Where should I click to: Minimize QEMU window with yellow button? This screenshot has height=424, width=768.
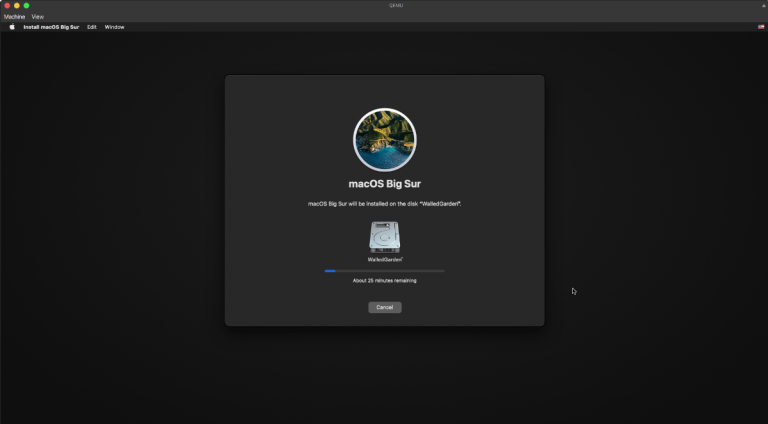[x=17, y=5]
